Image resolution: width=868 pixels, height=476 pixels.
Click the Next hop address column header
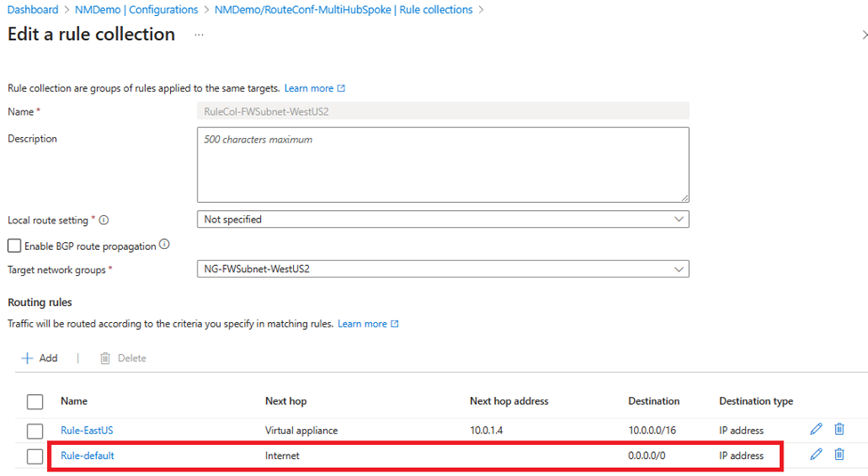pyautogui.click(x=508, y=401)
